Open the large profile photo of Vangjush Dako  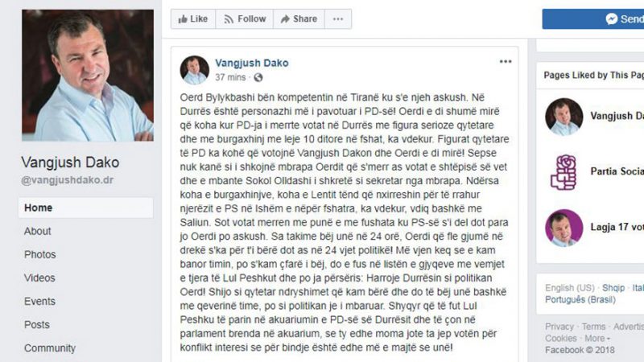point(88,76)
